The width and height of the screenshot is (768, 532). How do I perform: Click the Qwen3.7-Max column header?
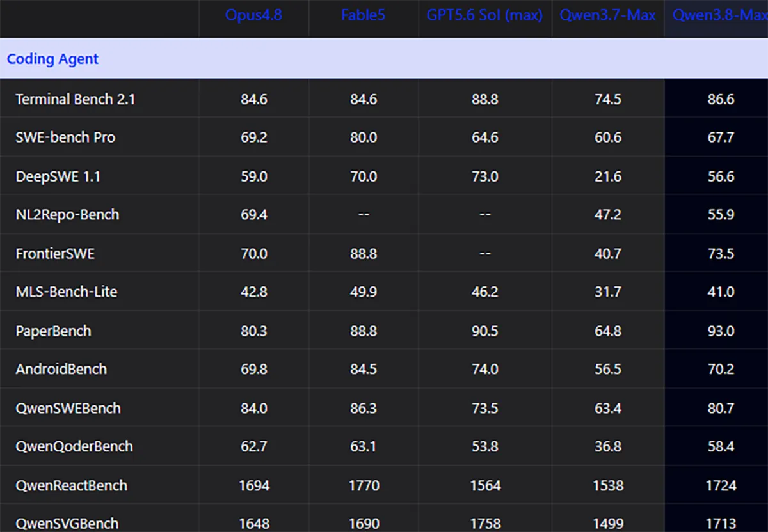608,15
